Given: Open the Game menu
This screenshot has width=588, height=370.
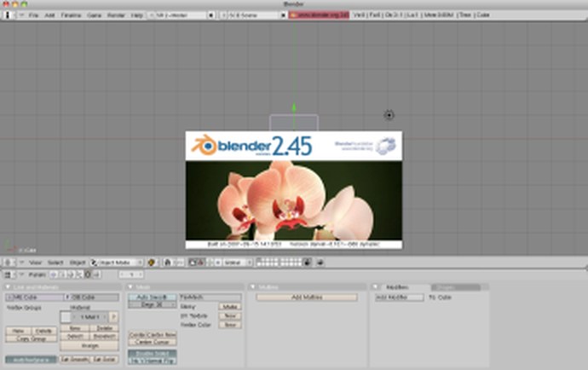Looking at the screenshot, I should pos(94,15).
